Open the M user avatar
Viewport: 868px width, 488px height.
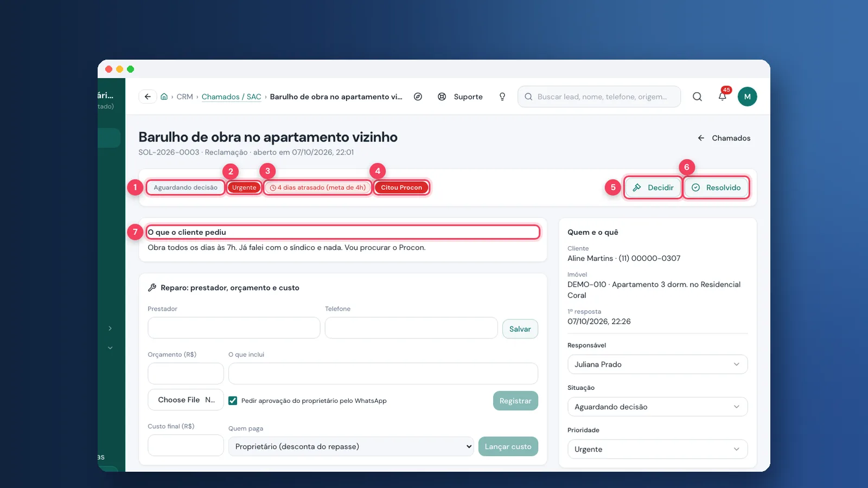(x=747, y=97)
